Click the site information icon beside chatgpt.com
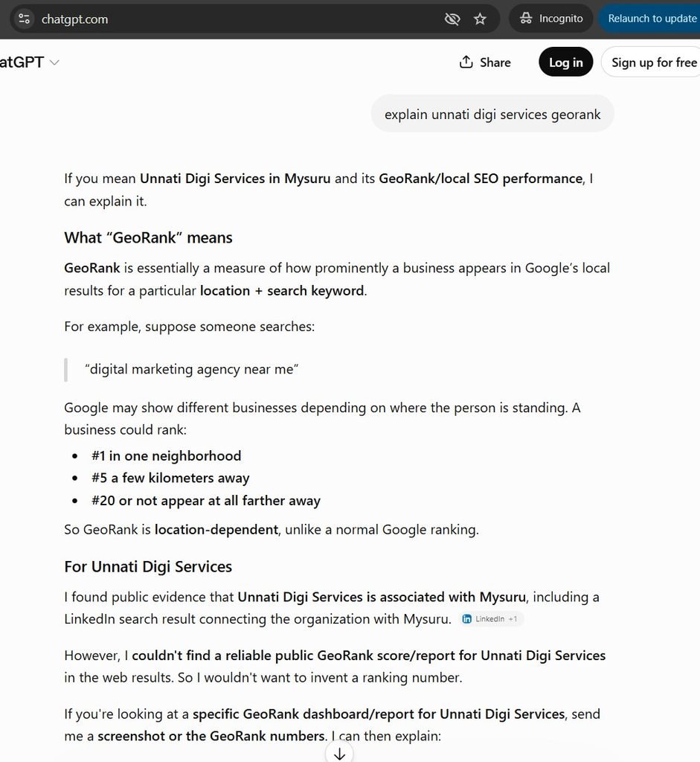This screenshot has width=700, height=762. coord(24,19)
